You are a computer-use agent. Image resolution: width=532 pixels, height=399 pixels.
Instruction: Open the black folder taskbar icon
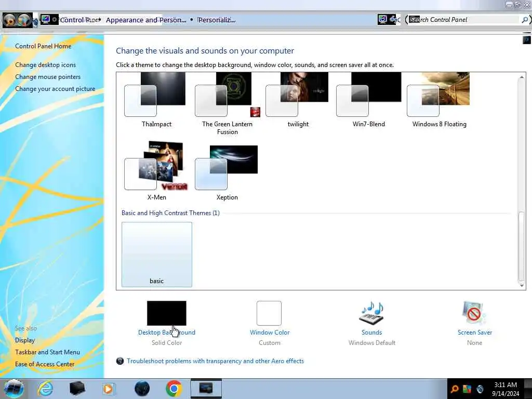tap(77, 389)
